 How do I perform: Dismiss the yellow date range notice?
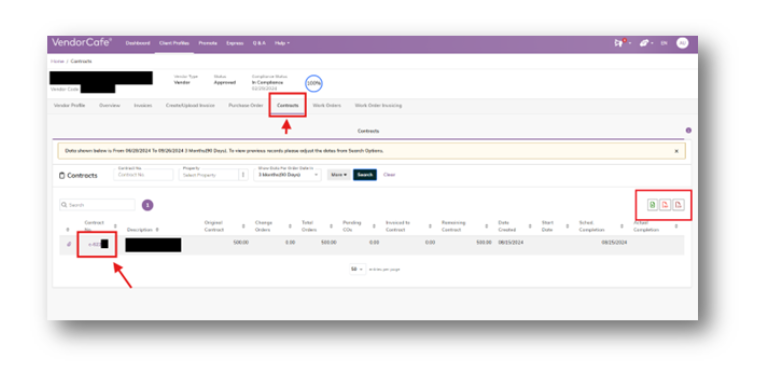click(x=677, y=151)
